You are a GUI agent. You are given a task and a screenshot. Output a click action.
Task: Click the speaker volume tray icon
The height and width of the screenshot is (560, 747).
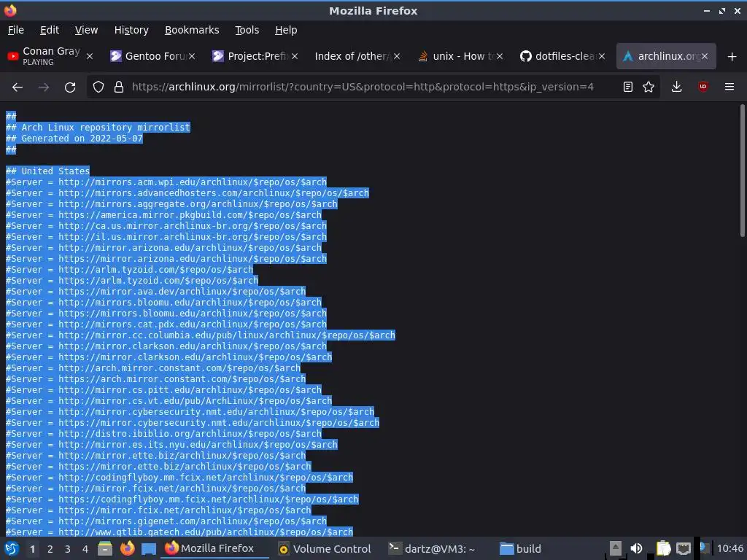(636, 548)
